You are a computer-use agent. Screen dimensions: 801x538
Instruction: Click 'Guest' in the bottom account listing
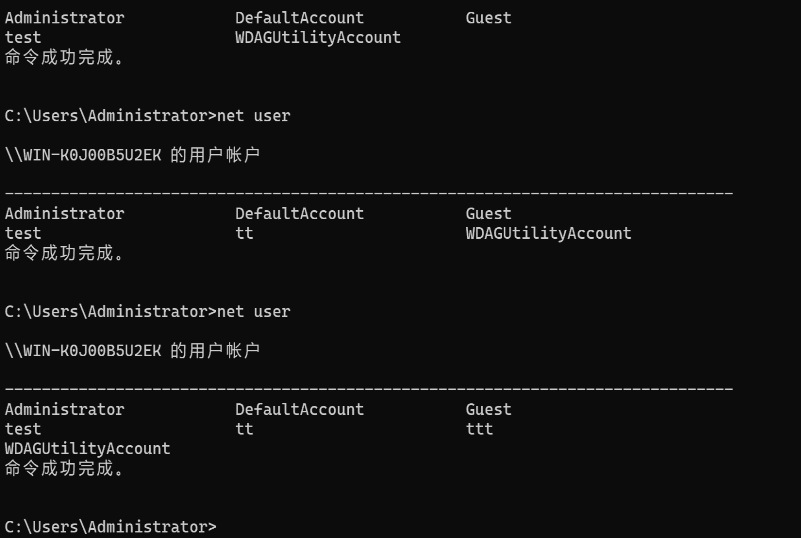tap(488, 410)
